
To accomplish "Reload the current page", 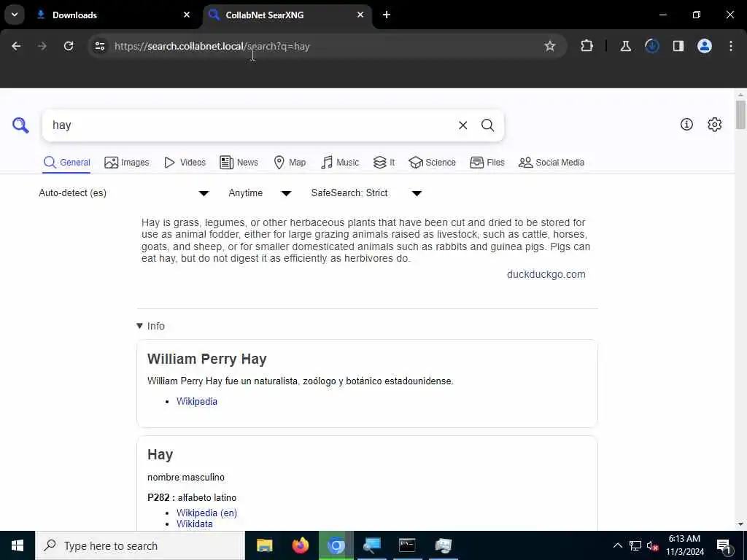I will [69, 46].
